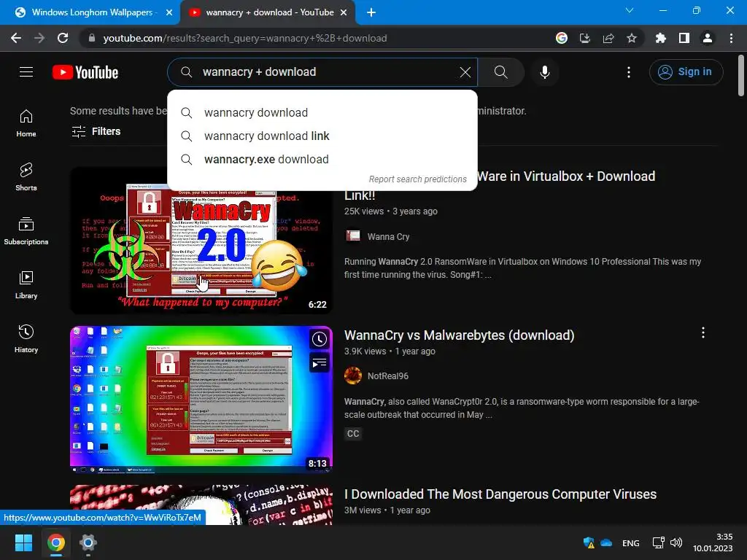Open YouTube settings three-dot menu
The height and width of the screenshot is (560, 747).
(629, 72)
